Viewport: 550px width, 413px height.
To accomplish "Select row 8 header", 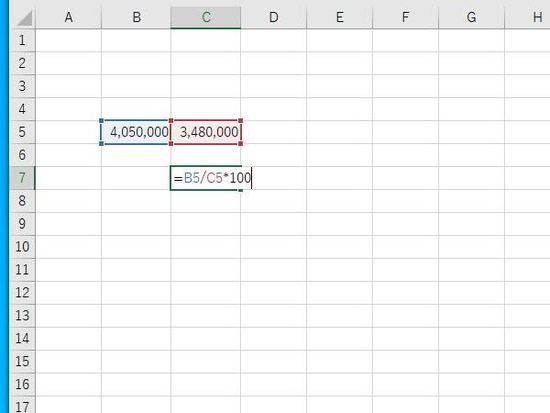I will click(x=22, y=201).
